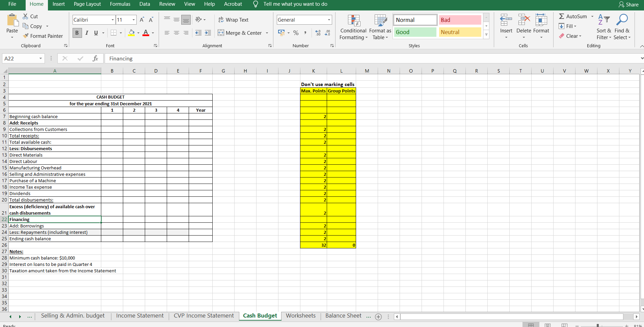
Task: Toggle Bold formatting
Action: pos(77,33)
